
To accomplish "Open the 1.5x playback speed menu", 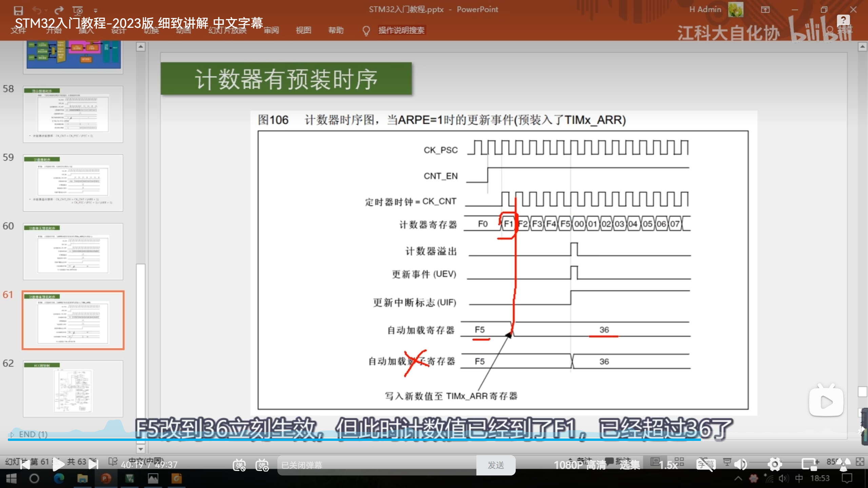I will coord(668,465).
